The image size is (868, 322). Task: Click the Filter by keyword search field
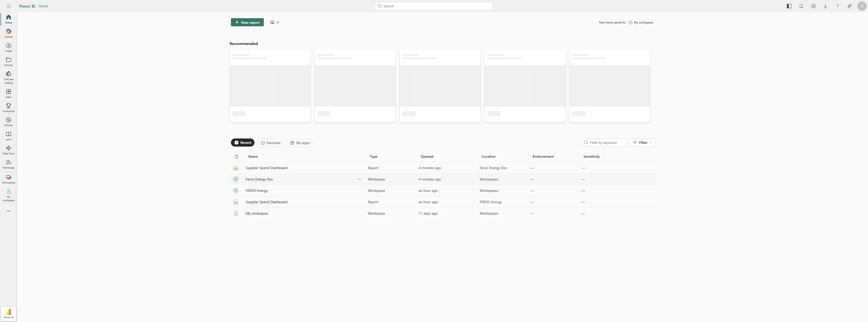[x=604, y=143]
